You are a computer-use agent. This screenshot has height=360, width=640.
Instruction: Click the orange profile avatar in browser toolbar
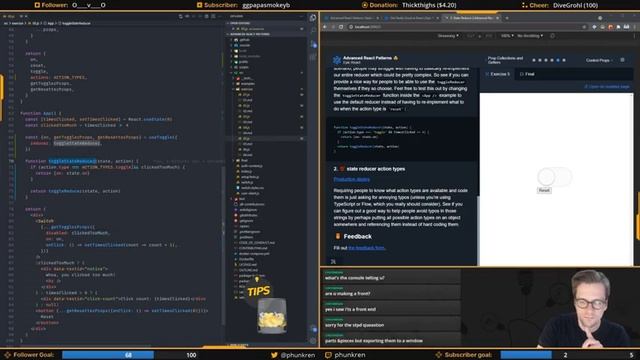(611, 27)
